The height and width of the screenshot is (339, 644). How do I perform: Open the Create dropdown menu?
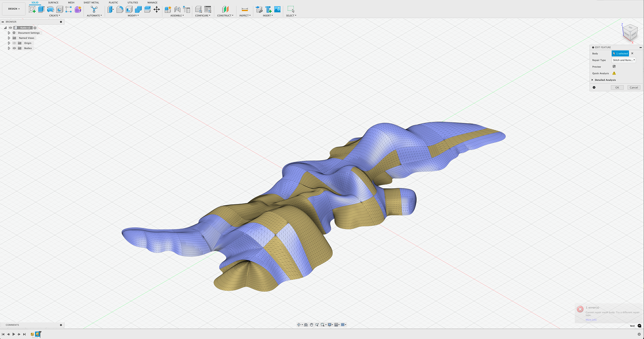[x=55, y=15]
